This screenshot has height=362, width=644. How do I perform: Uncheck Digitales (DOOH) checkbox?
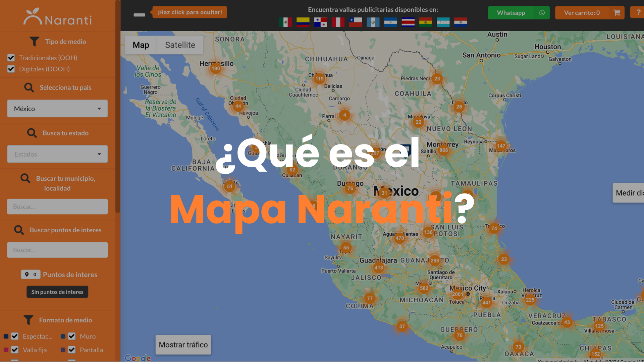point(11,69)
